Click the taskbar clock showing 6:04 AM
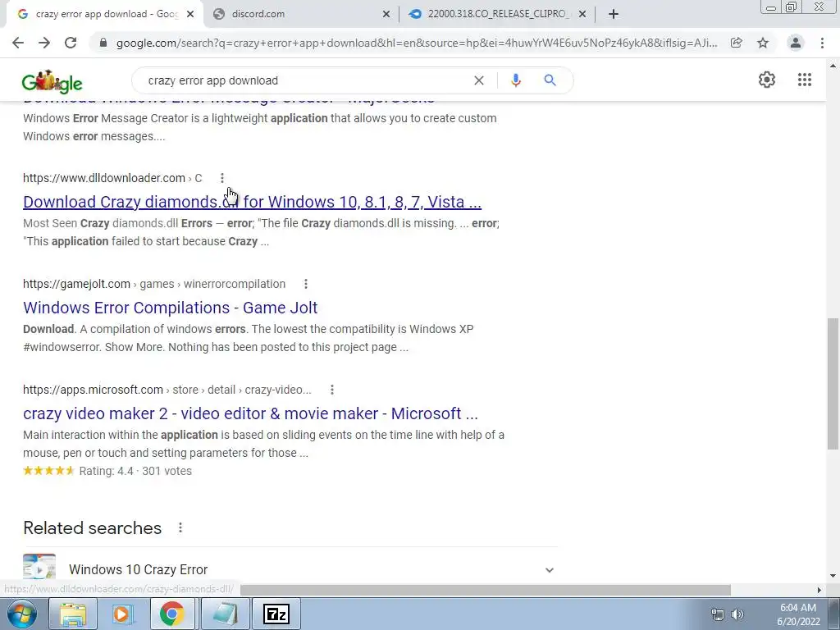The height and width of the screenshot is (630, 840). click(x=798, y=614)
